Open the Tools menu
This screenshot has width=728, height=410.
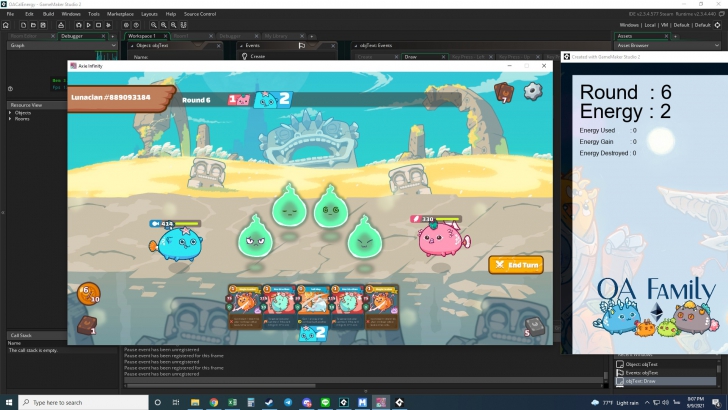pos(94,14)
